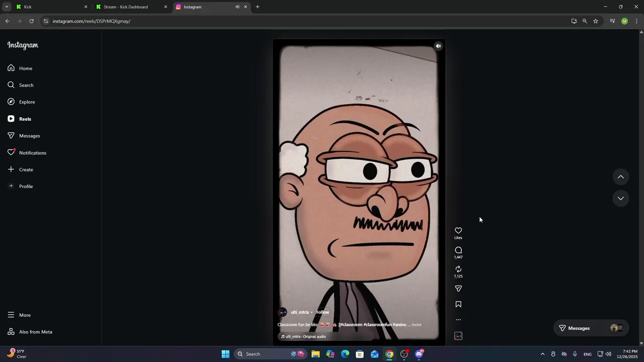The height and width of the screenshot is (362, 644).
Task: Click taskbar Search box
Action: (271, 354)
